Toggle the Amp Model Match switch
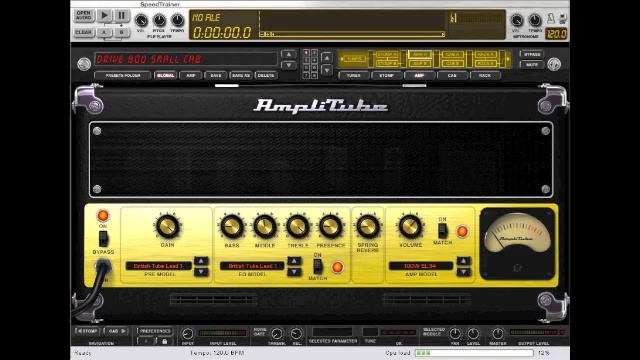Viewport: 640px width, 360px height. pos(442,231)
